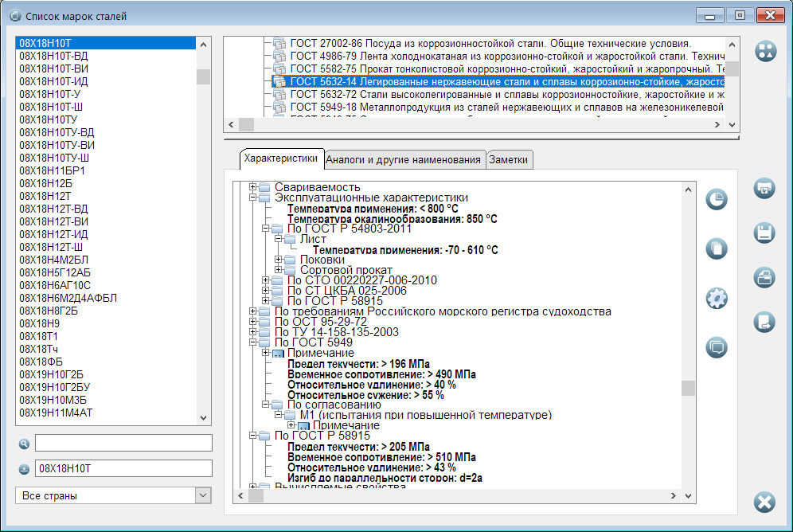
Task: Select steel grade 08Х18Тч
Action: pyautogui.click(x=38, y=349)
